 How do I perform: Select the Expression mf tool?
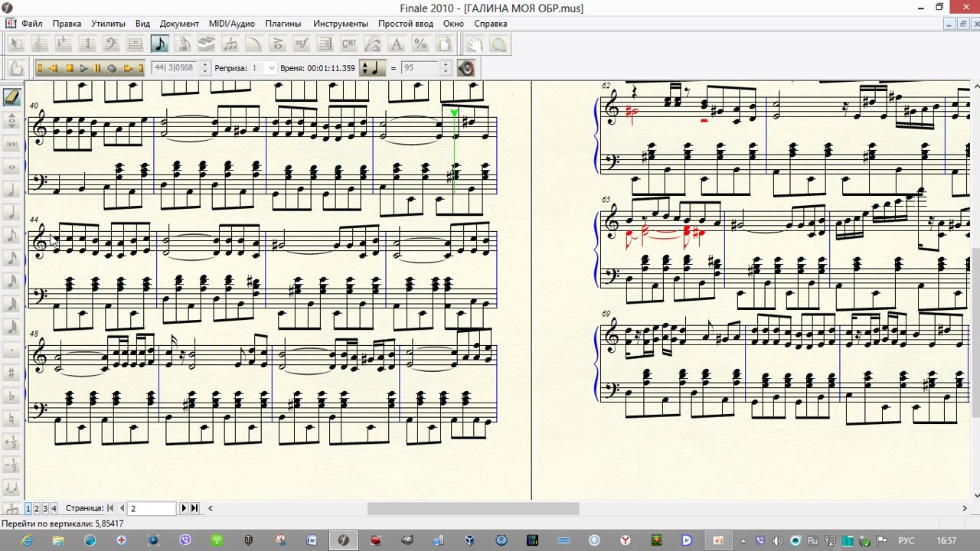pos(302,44)
